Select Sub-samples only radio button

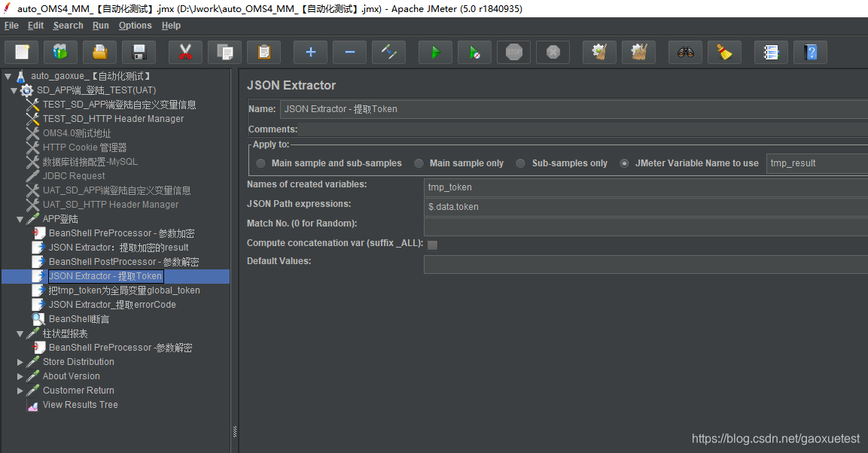point(520,164)
